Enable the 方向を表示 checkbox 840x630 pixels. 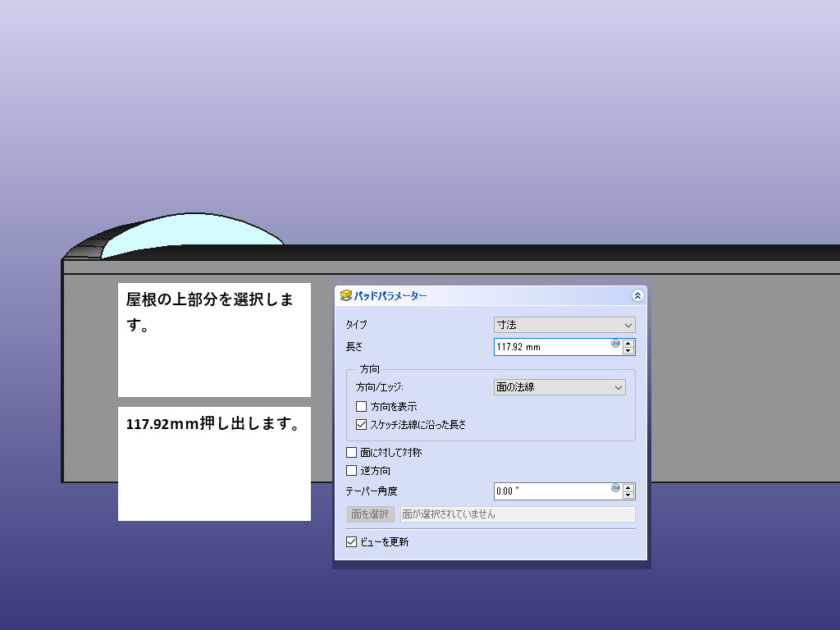(362, 407)
